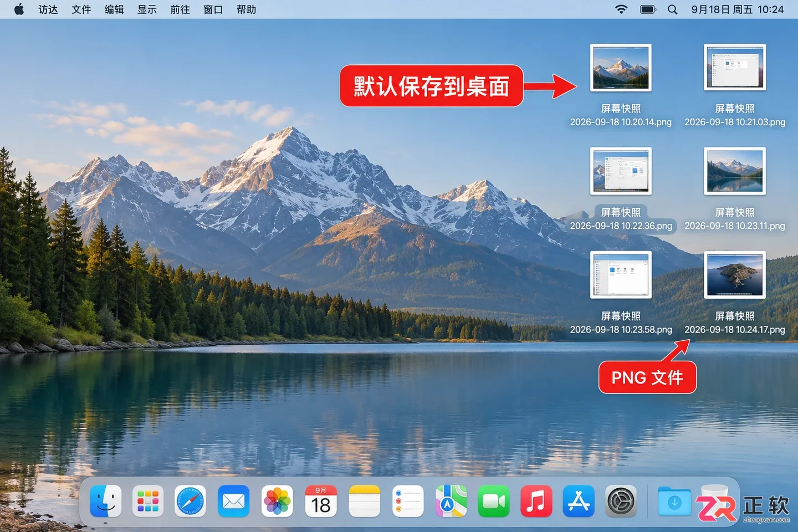Open Launchpad in the Dock
798x532 pixels.
(x=148, y=502)
